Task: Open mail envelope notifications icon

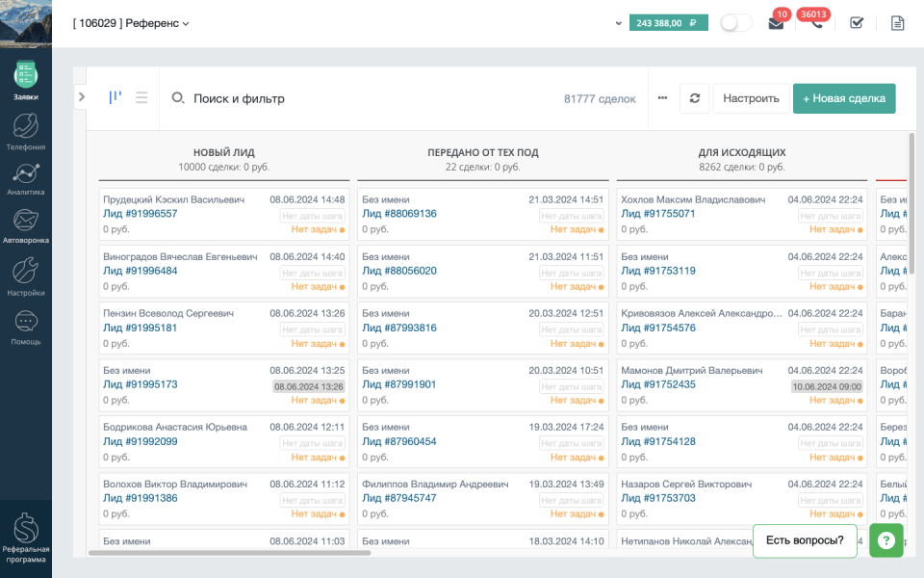Action: [776, 23]
